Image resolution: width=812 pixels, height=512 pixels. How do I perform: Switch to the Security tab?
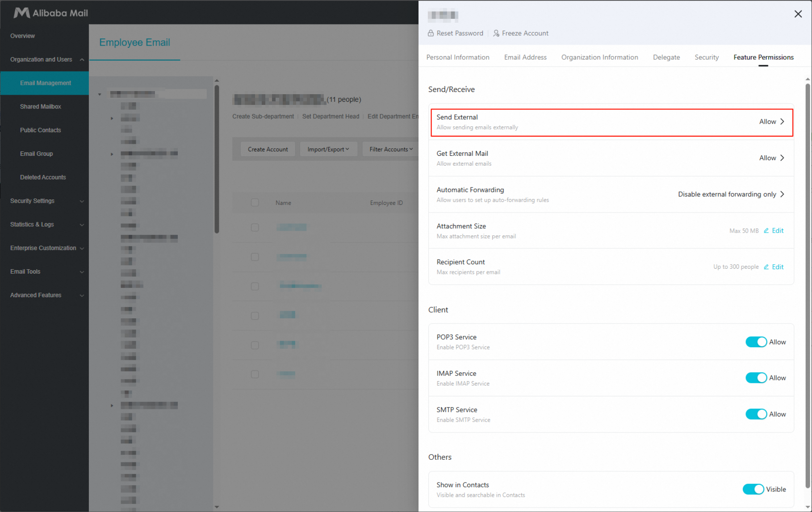(706, 57)
